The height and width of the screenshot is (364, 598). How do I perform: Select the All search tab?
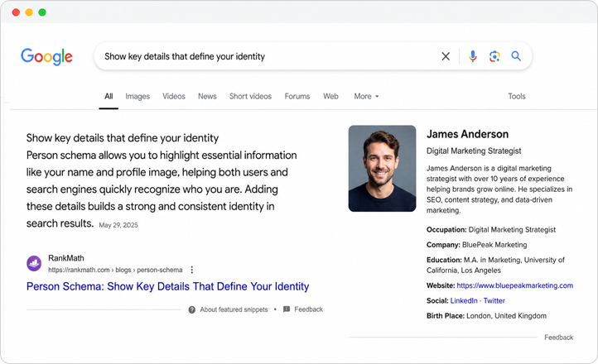pos(109,96)
